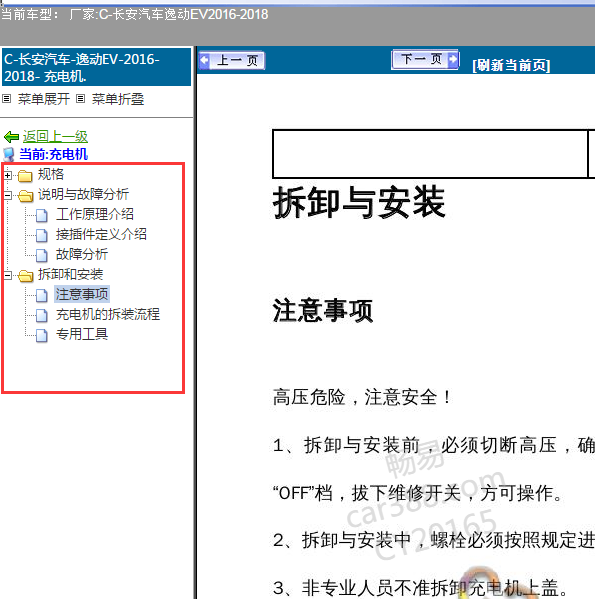Click the icon beside 当前:充电机
595x599 pixels.
(9, 155)
